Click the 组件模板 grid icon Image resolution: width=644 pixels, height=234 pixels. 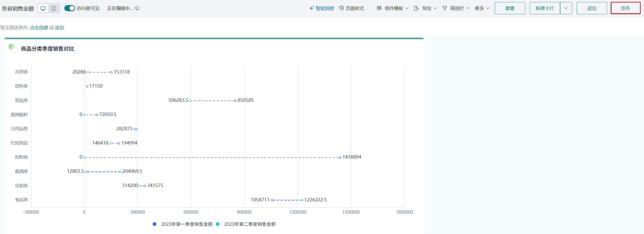379,8
